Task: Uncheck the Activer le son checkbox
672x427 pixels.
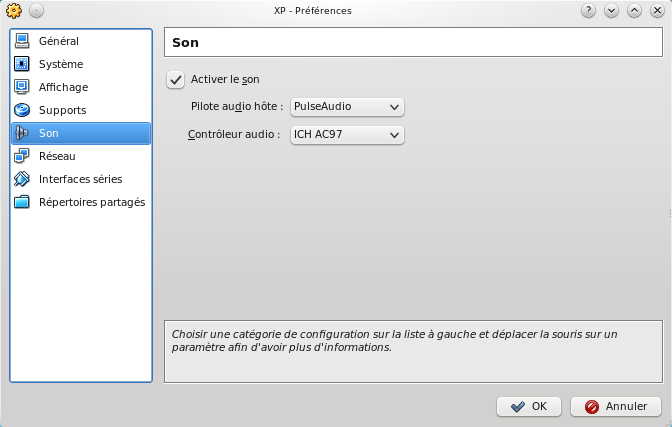Action: pyautogui.click(x=176, y=80)
